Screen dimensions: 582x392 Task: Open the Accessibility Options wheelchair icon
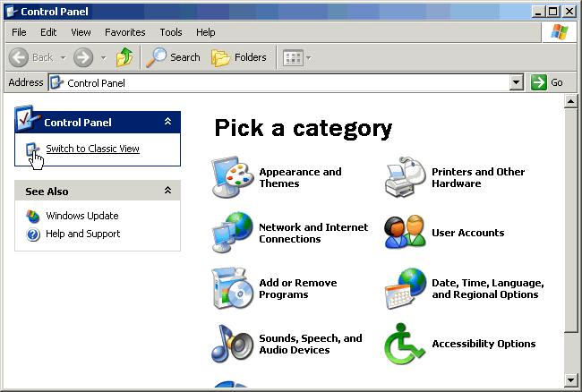coord(405,344)
